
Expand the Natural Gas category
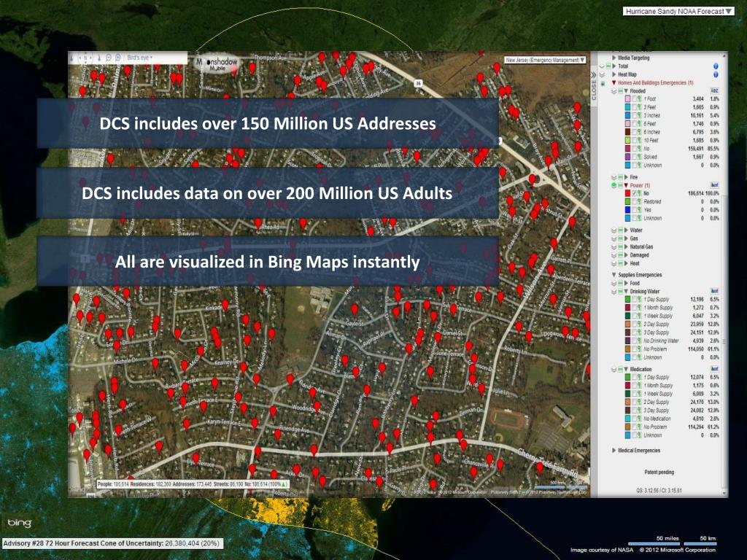point(626,246)
